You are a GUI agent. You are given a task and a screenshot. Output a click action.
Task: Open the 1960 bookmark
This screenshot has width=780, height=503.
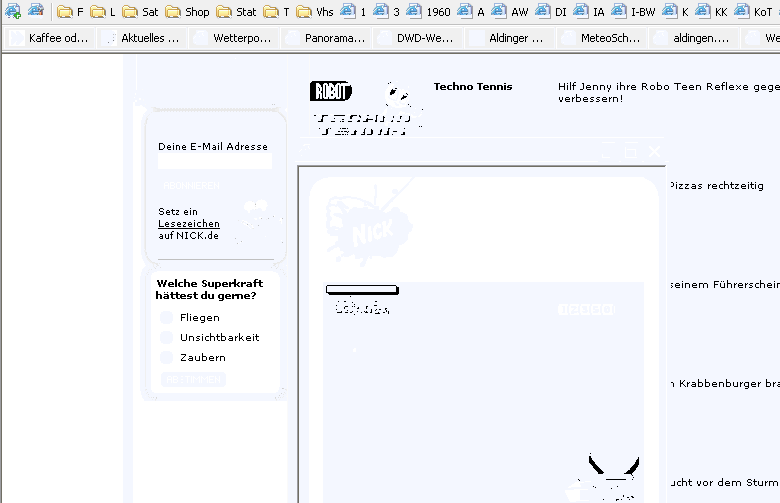point(429,12)
